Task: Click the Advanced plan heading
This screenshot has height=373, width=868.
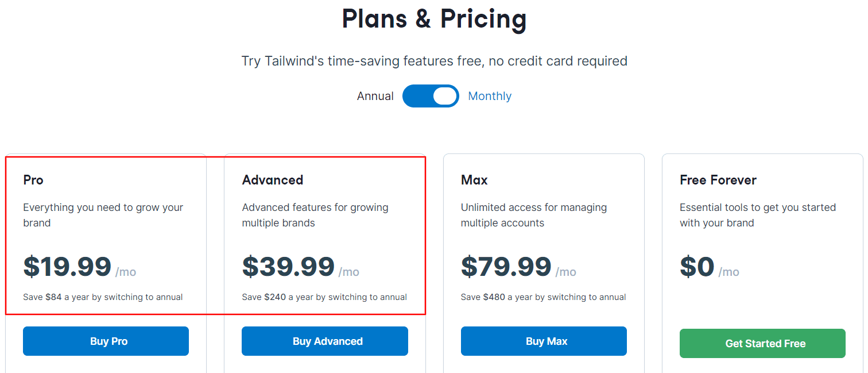Action: pyautogui.click(x=273, y=180)
